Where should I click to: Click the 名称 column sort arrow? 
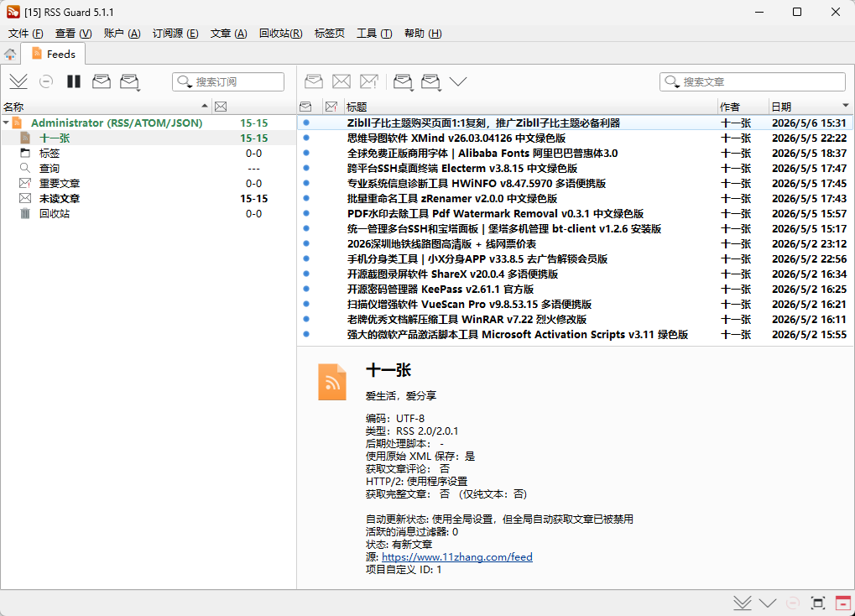click(x=205, y=105)
